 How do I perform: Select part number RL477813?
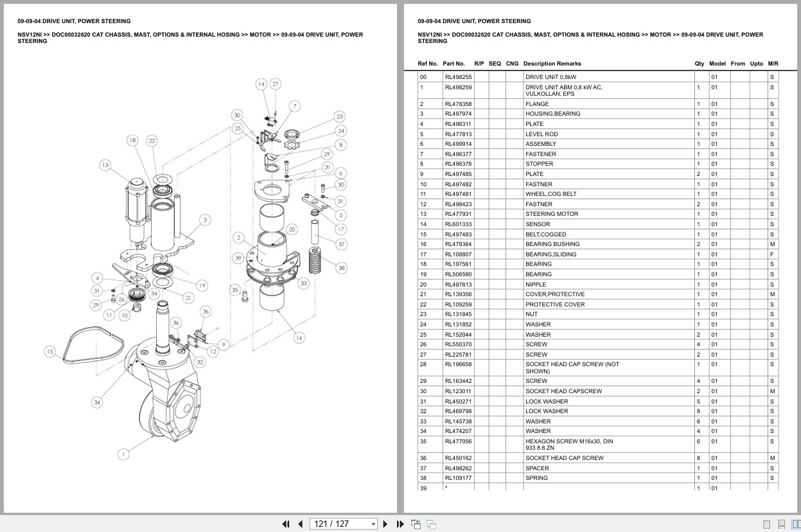458,134
